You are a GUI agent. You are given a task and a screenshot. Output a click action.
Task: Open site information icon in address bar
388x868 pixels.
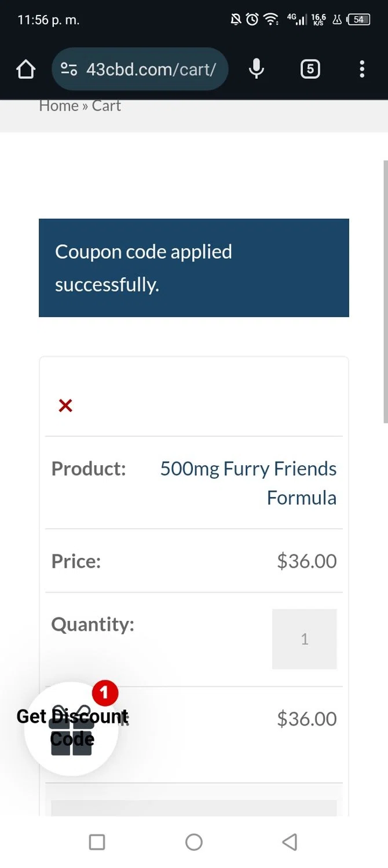69,69
